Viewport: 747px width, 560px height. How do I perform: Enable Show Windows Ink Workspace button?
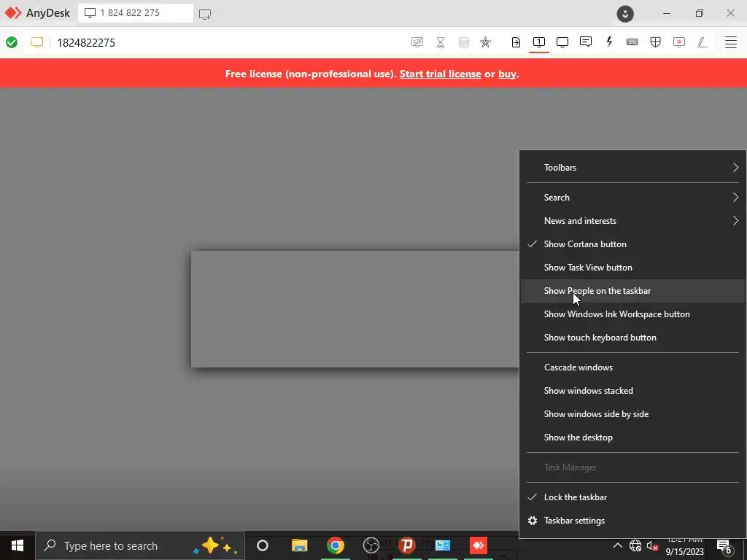632,314
